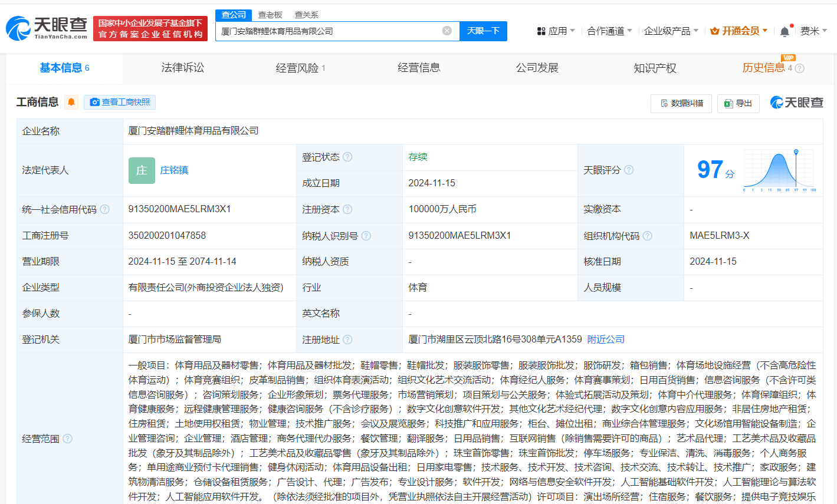
Task: Switch to the 知识产权 tab
Action: click(655, 68)
